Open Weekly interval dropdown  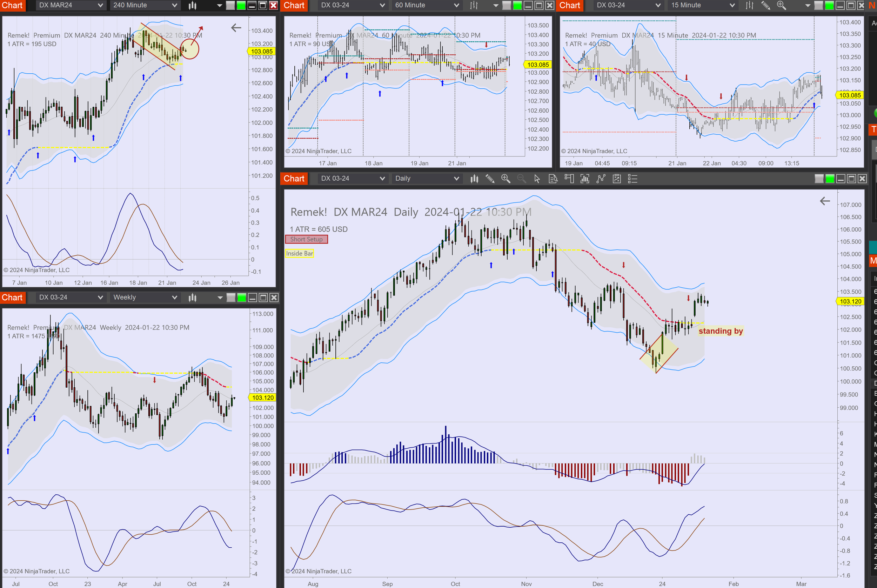pyautogui.click(x=145, y=298)
